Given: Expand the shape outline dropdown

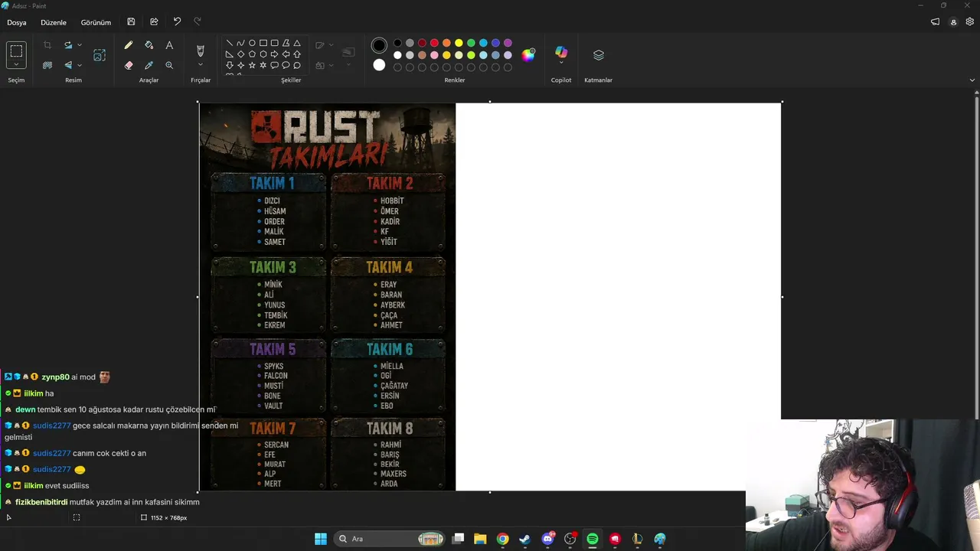Looking at the screenshot, I should [331, 46].
